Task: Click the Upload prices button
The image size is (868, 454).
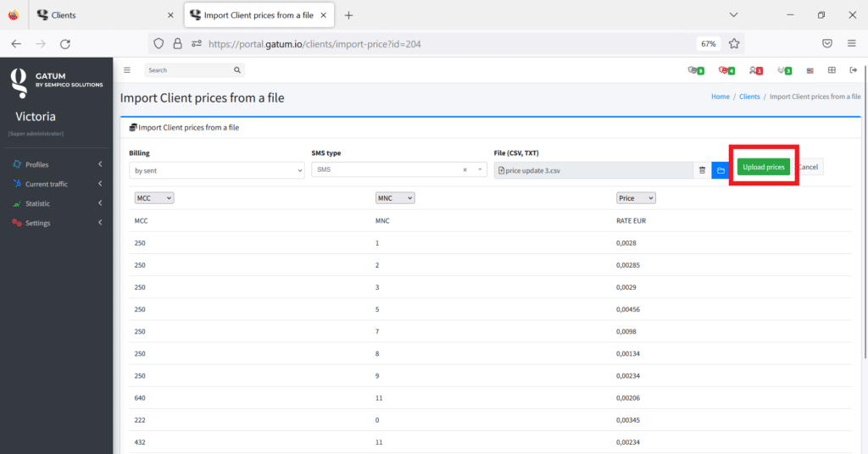Action: click(x=764, y=167)
